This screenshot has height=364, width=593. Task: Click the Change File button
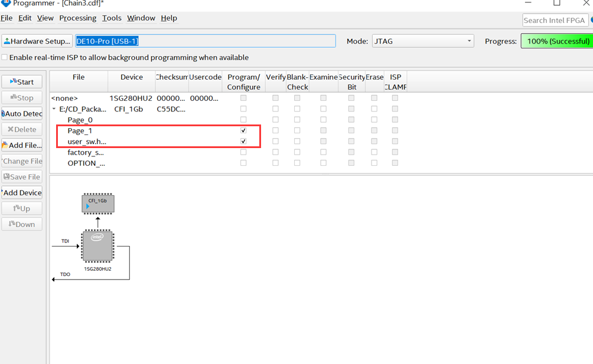[22, 161]
